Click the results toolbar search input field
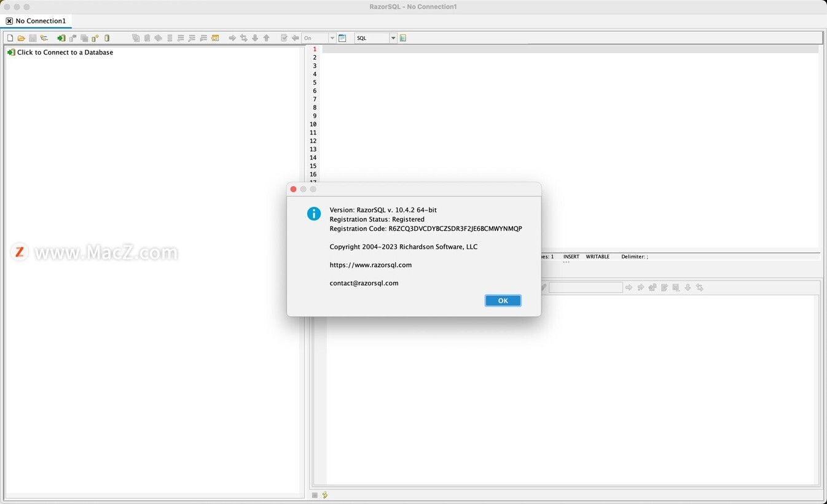 pos(586,287)
